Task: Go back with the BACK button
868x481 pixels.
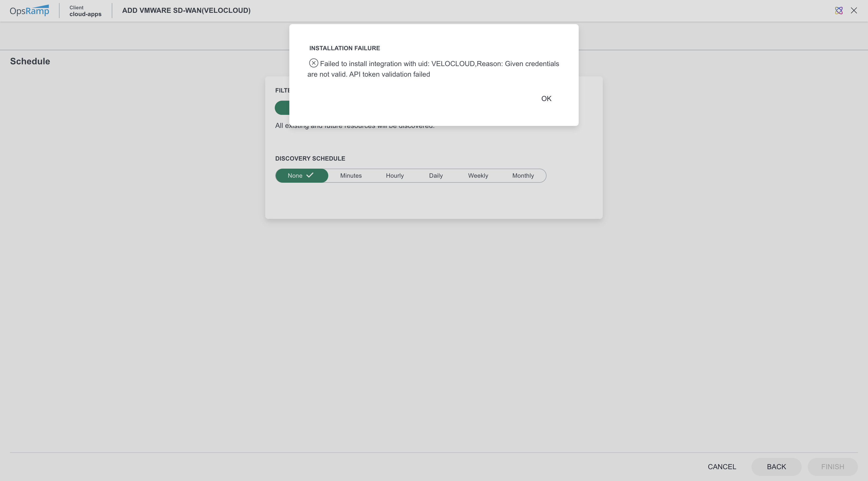Action: 776,467
